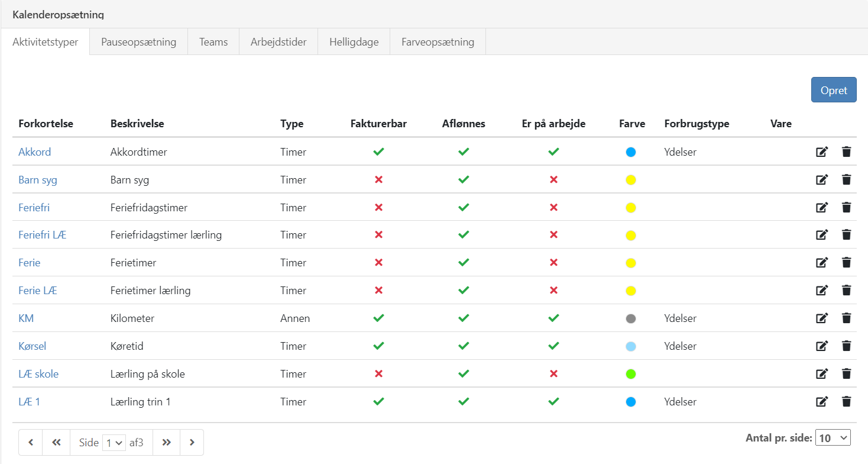Edit the Kørsel row
868x464 pixels.
pyautogui.click(x=822, y=346)
